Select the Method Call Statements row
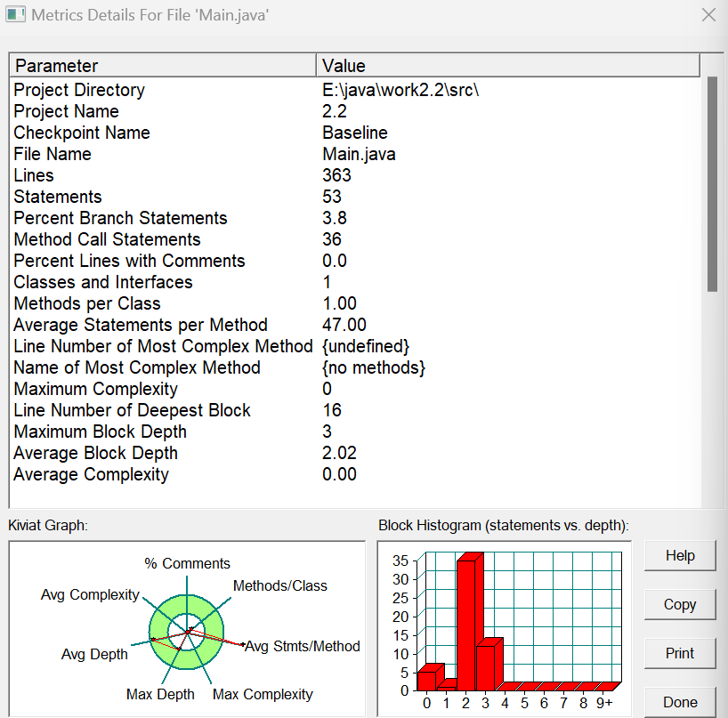 pos(355,239)
